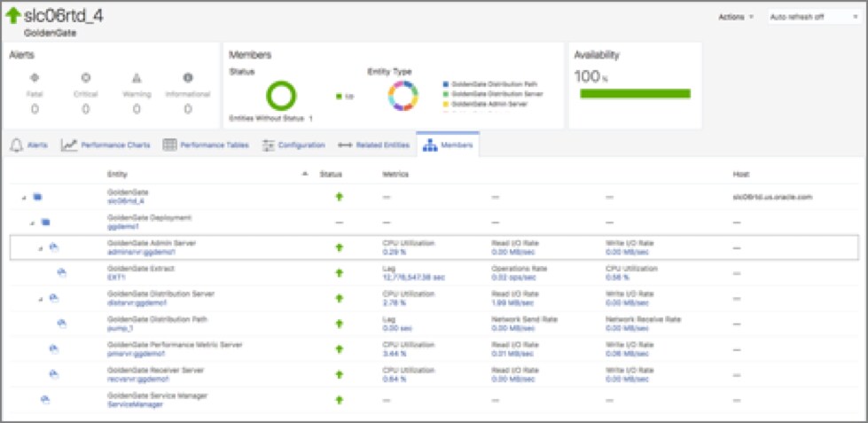868x423 pixels.
Task: Click the Informational alerts icon
Action: [188, 77]
